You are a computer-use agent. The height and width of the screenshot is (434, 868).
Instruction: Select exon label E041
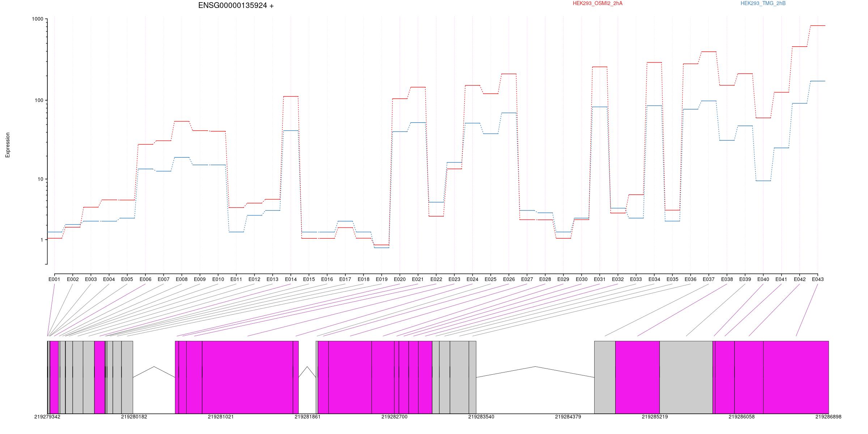pyautogui.click(x=781, y=279)
